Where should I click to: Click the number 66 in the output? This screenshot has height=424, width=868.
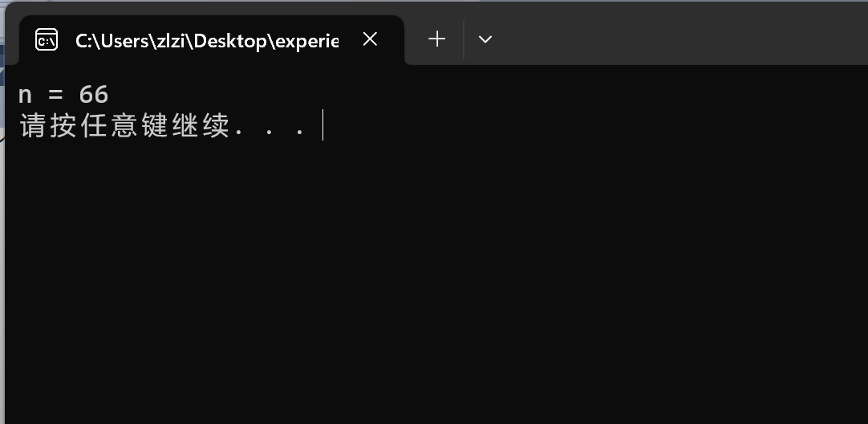(93, 95)
